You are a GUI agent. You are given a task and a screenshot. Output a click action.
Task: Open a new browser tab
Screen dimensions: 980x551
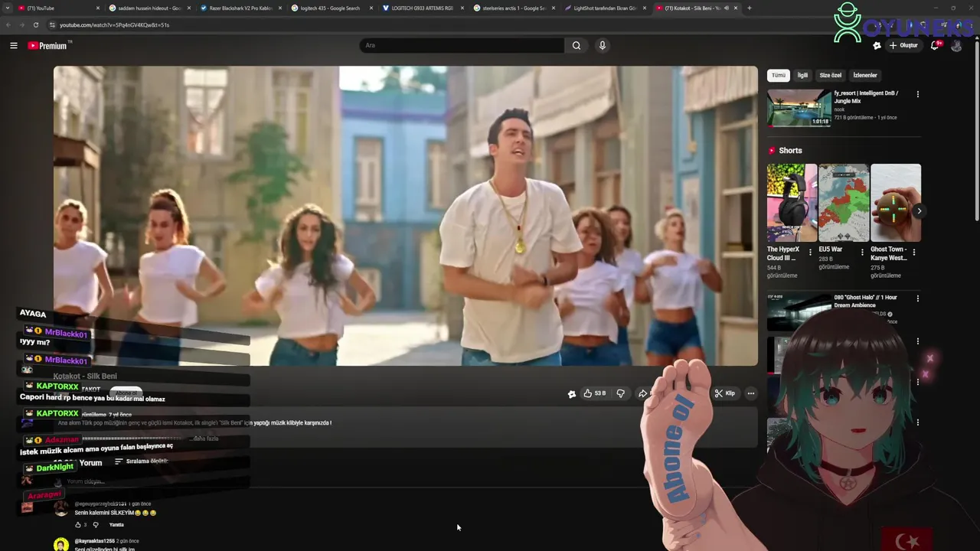[749, 8]
